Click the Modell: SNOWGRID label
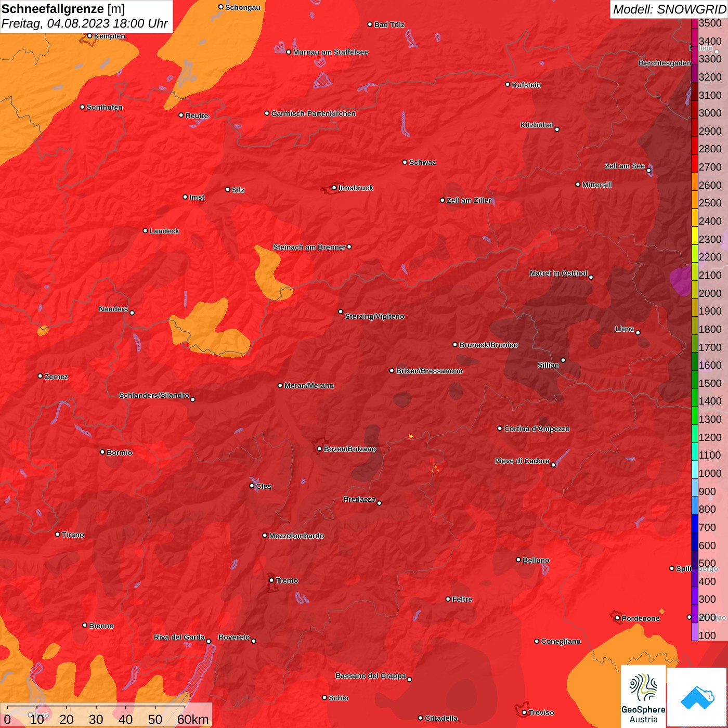Image resolution: width=728 pixels, height=728 pixels. pos(669,9)
